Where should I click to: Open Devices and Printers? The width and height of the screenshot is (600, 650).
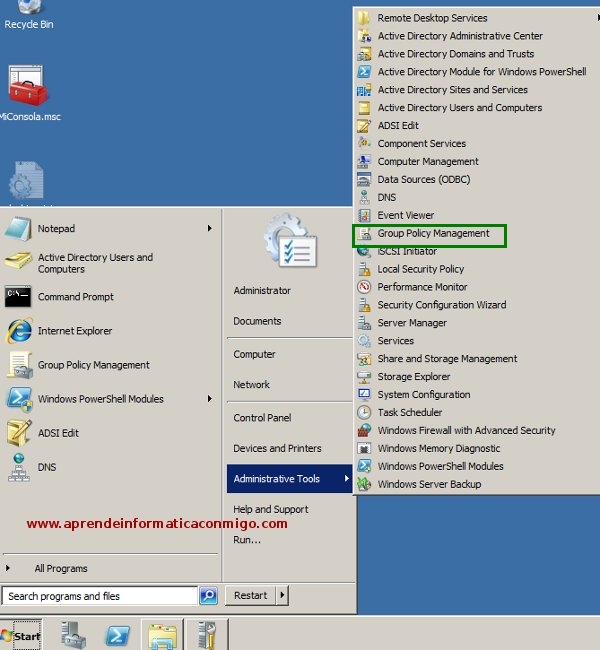(x=277, y=449)
